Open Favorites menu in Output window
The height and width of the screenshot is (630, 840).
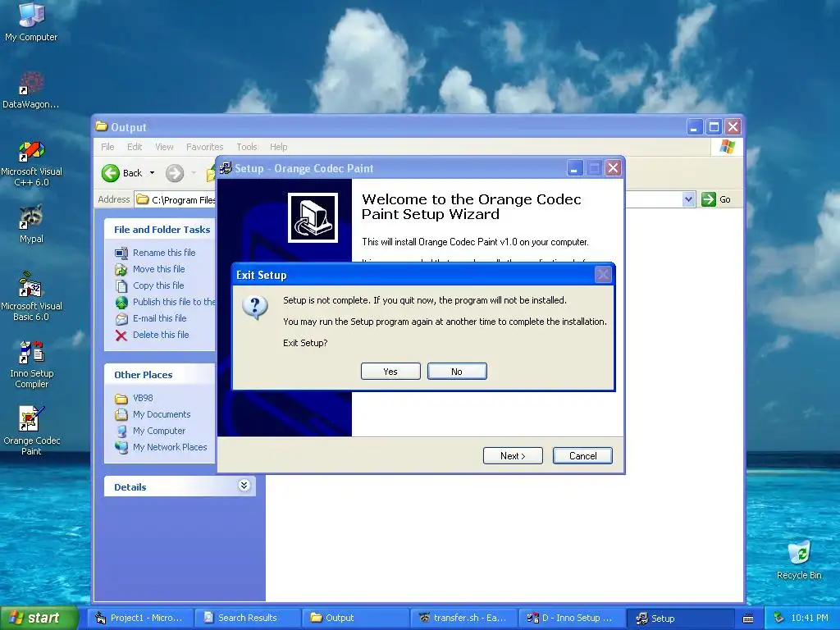point(204,147)
